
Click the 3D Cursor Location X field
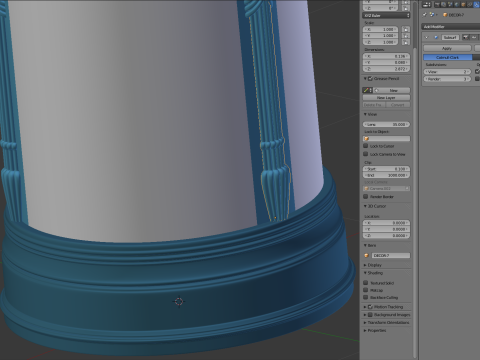(386, 223)
